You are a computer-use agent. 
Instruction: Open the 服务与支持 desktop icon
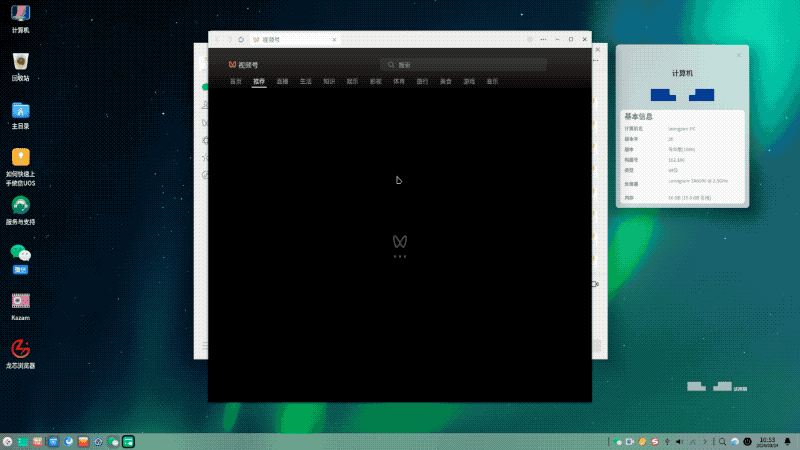20,207
